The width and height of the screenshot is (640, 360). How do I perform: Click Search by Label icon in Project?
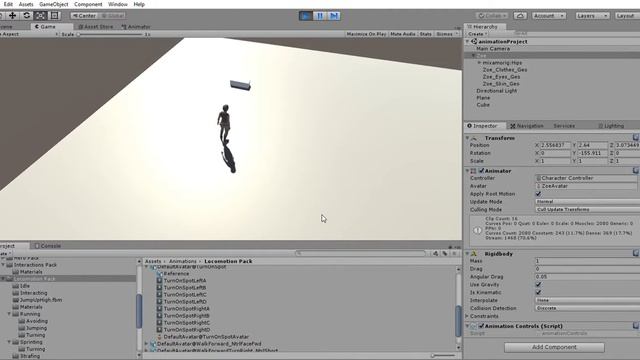click(x=445, y=253)
